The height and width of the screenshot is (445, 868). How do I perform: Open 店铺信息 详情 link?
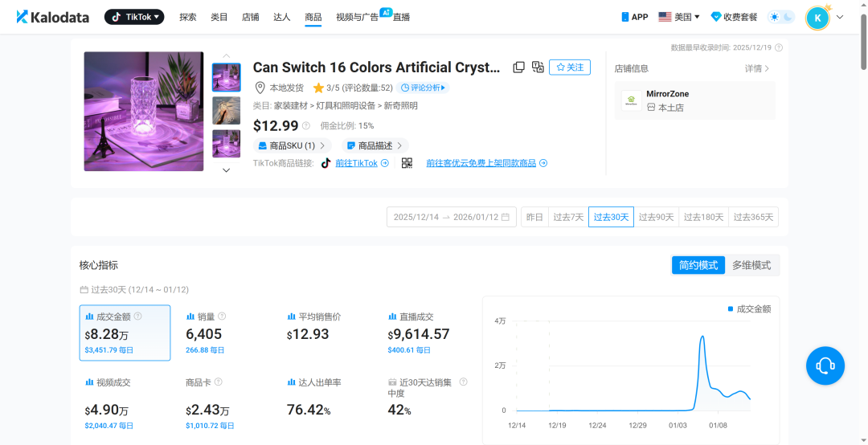(x=757, y=68)
